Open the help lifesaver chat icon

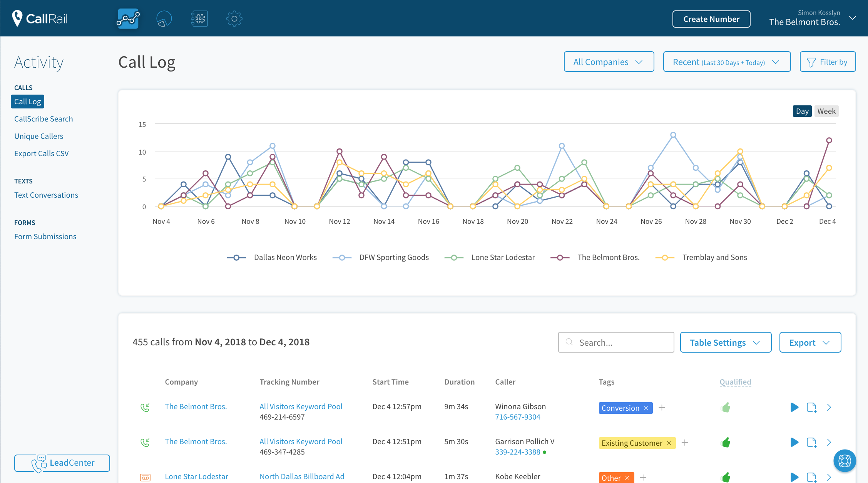845,460
